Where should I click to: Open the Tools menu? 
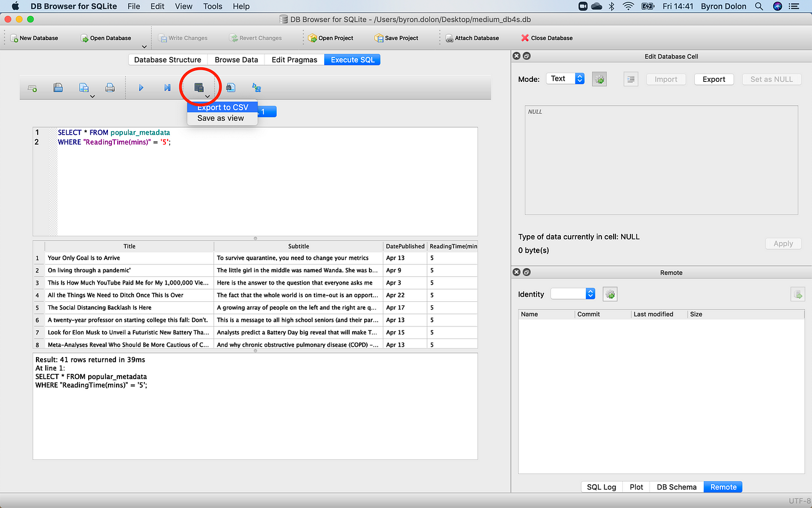pos(212,6)
